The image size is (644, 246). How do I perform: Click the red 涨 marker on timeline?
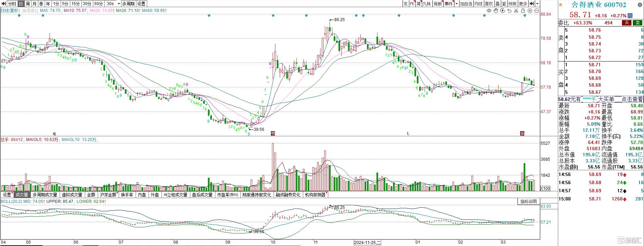(x=523, y=134)
